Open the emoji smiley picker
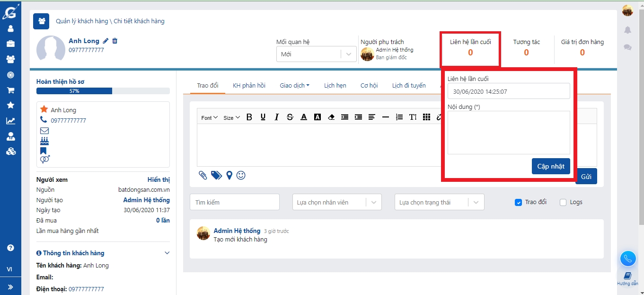Viewport: 644px width, 295px height. (241, 176)
